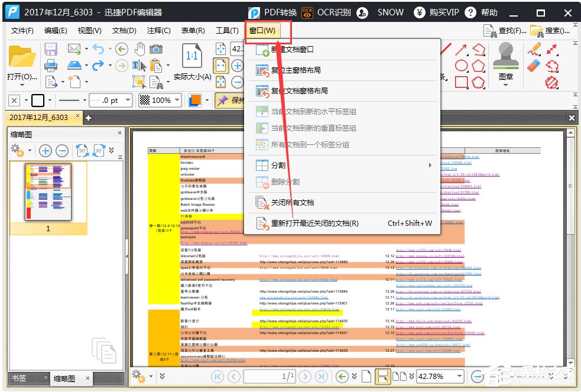The image size is (581, 392).
Task: Select the Pencil drawing tool
Action: [x=534, y=50]
